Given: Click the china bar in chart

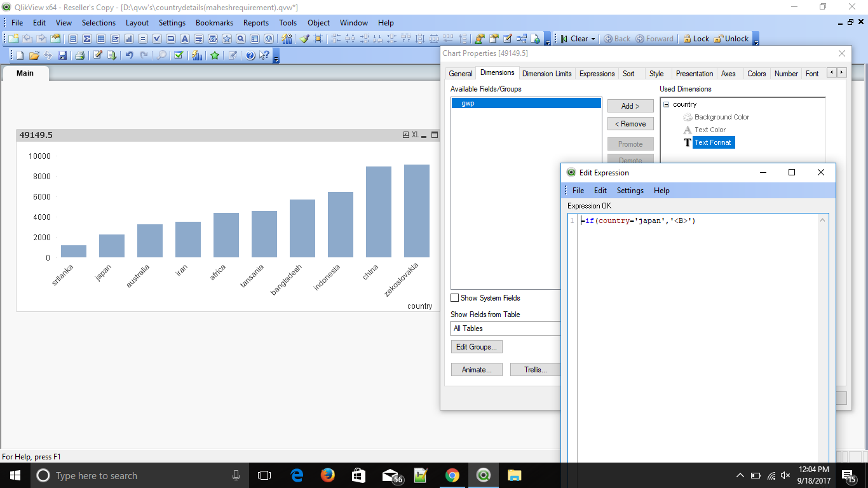Looking at the screenshot, I should click(x=378, y=212).
